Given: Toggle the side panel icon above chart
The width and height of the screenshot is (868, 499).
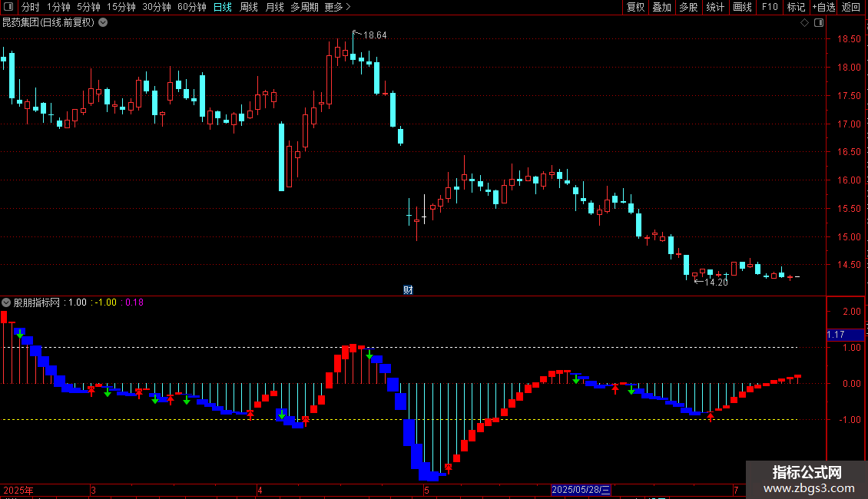Looking at the screenshot, I should pos(819,23).
